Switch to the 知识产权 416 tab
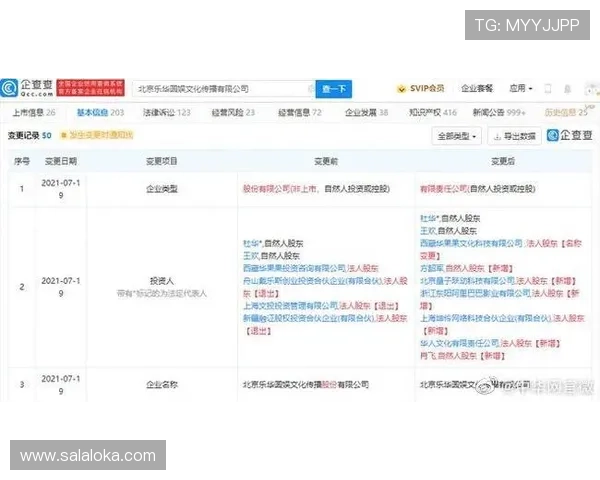The image size is (600, 480). coord(433,113)
